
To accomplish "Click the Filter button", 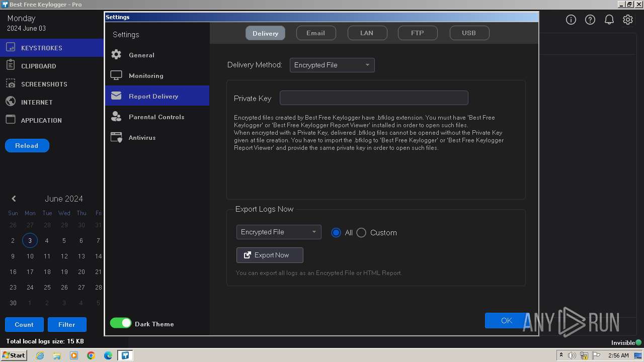I will (67, 324).
